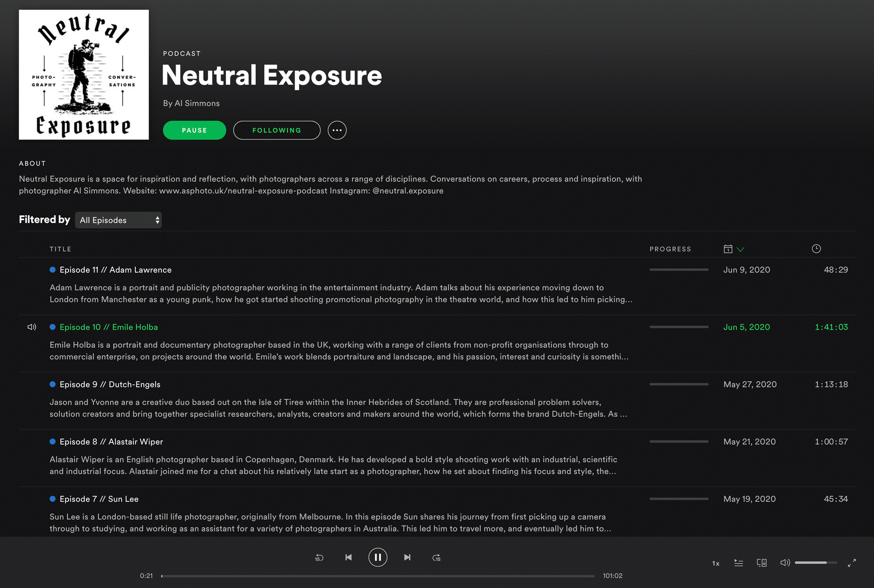Click the Episode 8 progress bar
This screenshot has height=588, width=874.
point(679,442)
